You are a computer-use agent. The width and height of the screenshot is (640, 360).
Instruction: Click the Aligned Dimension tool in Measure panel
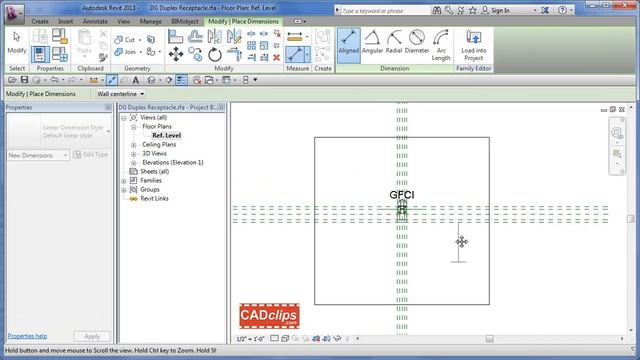pyautogui.click(x=295, y=54)
